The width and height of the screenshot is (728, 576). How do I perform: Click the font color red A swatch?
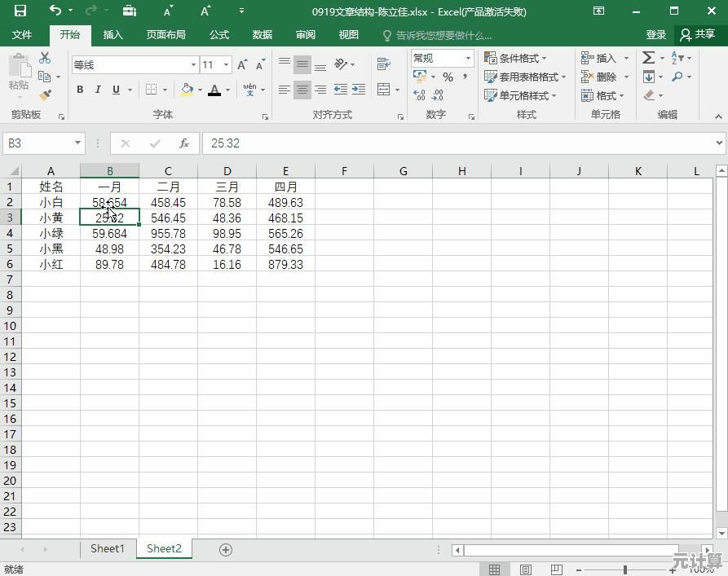[214, 90]
